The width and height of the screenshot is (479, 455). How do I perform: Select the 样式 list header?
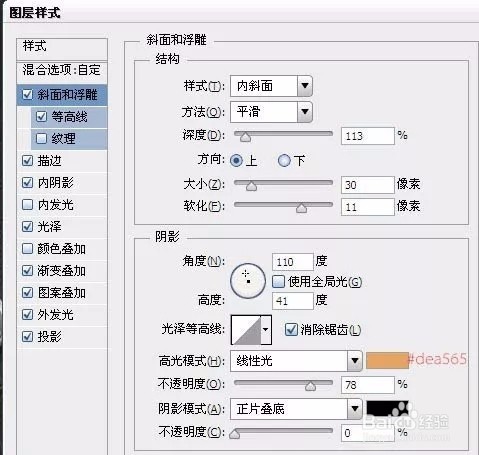[62, 49]
